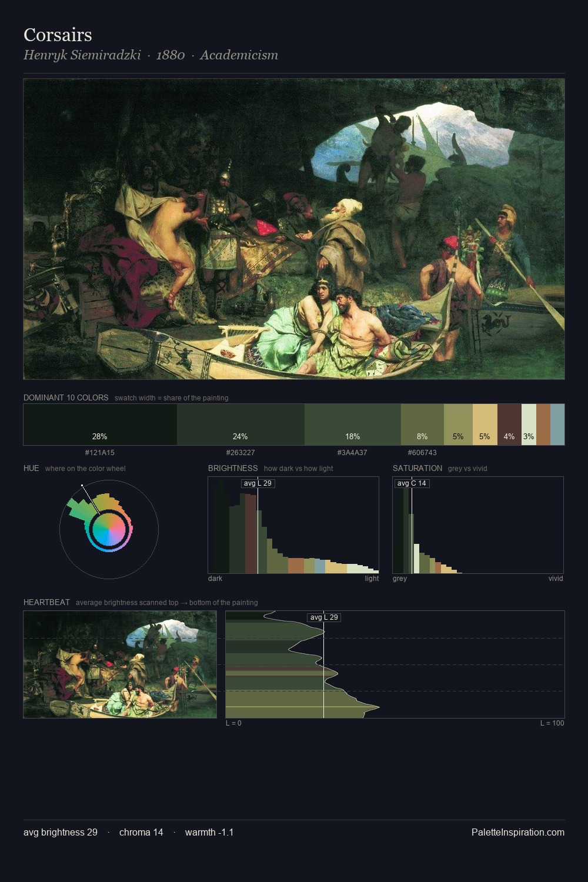This screenshot has height=882, width=588.
Task: Select the 5% khaki-olive swatch
Action: (x=458, y=425)
